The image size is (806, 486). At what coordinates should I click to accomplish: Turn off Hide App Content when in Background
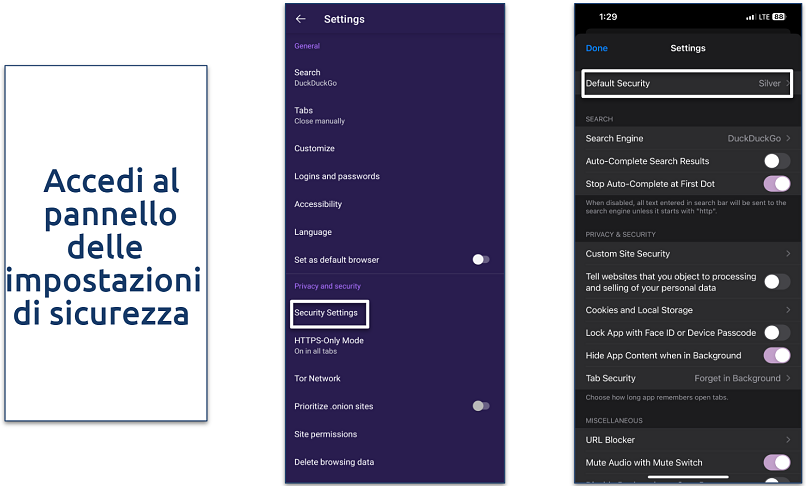776,356
